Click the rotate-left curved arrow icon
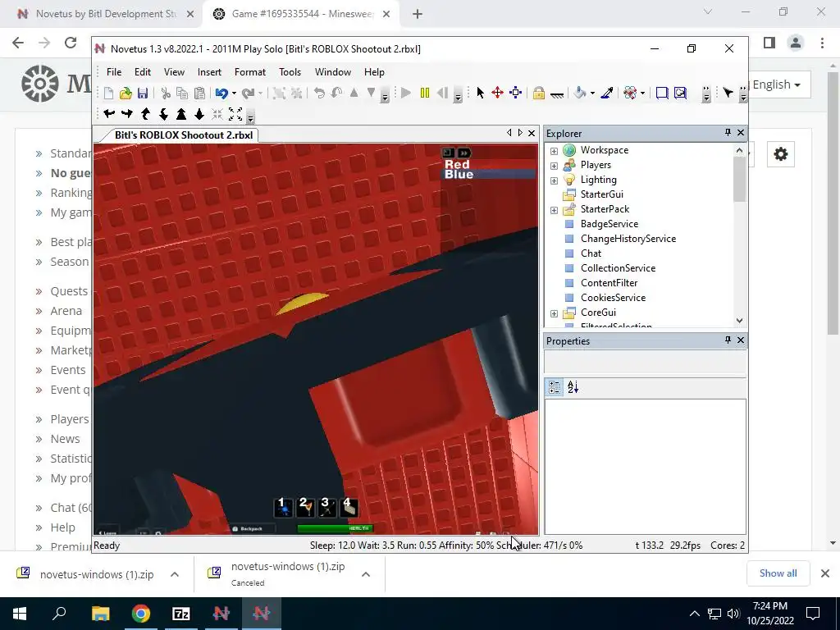This screenshot has height=630, width=840. [x=319, y=94]
